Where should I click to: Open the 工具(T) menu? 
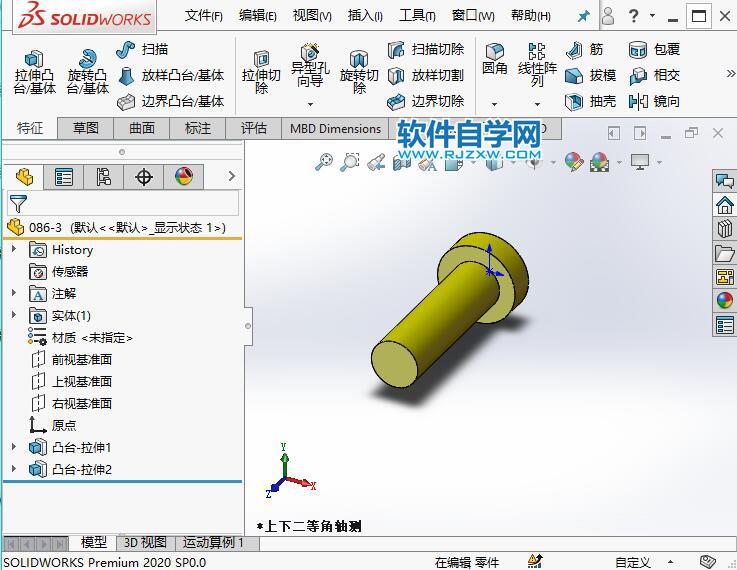(417, 16)
